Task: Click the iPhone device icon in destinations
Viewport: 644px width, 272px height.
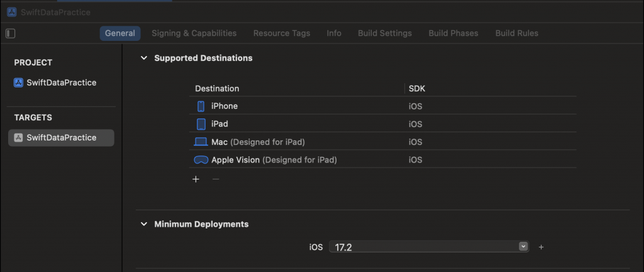Action: pos(201,106)
